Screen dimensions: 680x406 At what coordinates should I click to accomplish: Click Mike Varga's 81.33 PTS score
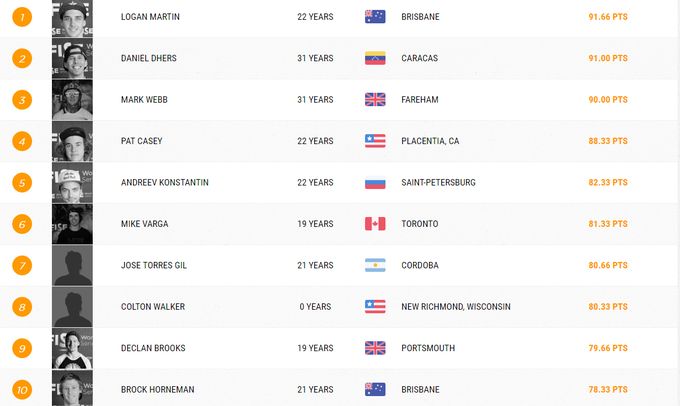pos(608,224)
